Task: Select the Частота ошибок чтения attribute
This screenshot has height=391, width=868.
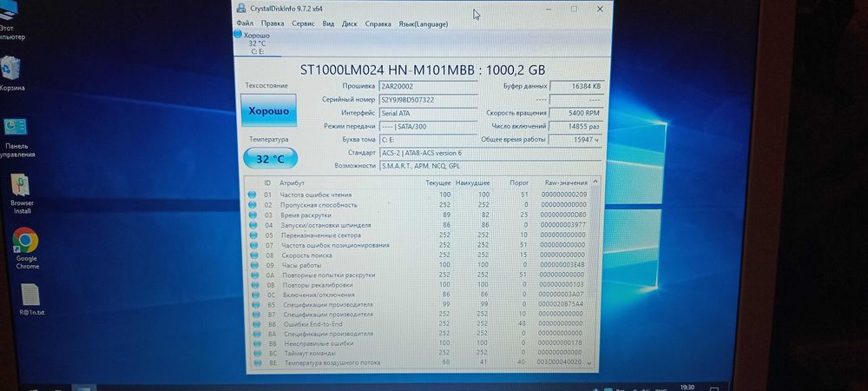Action: [x=418, y=195]
